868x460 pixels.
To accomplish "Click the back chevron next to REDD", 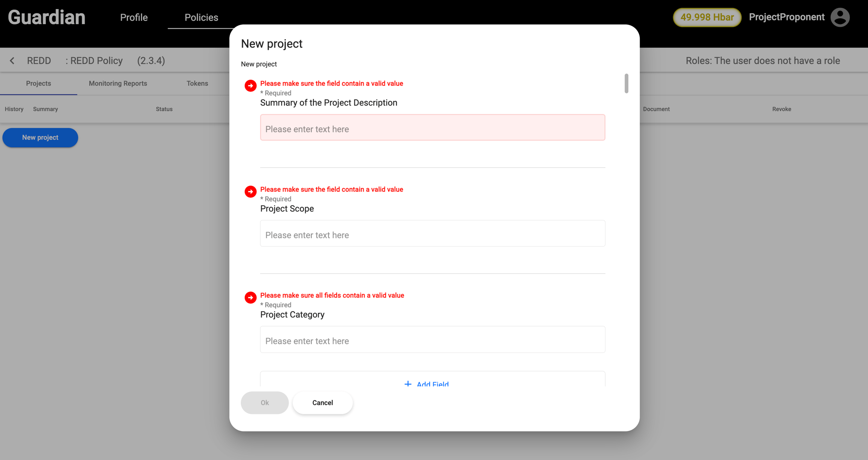I will [x=12, y=61].
